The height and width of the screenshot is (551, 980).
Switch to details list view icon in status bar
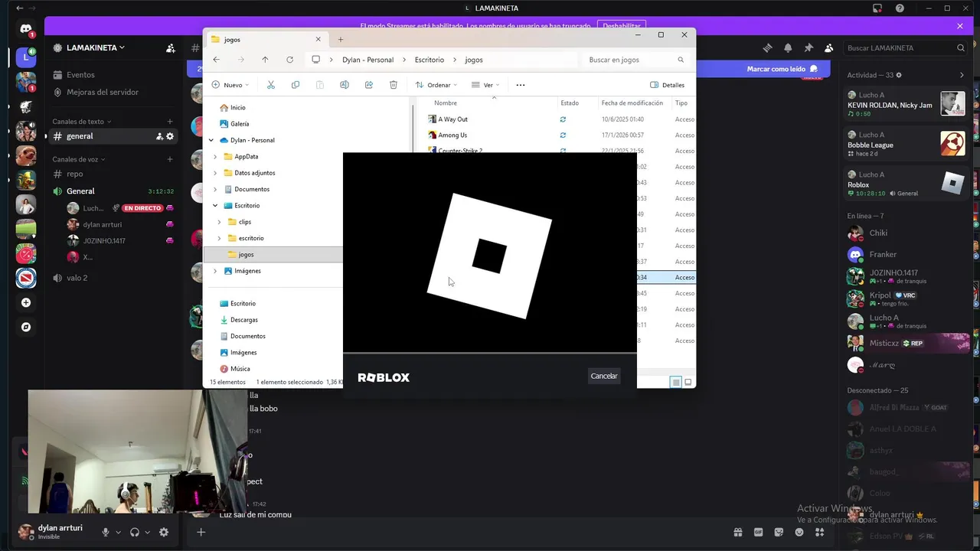pyautogui.click(x=675, y=382)
